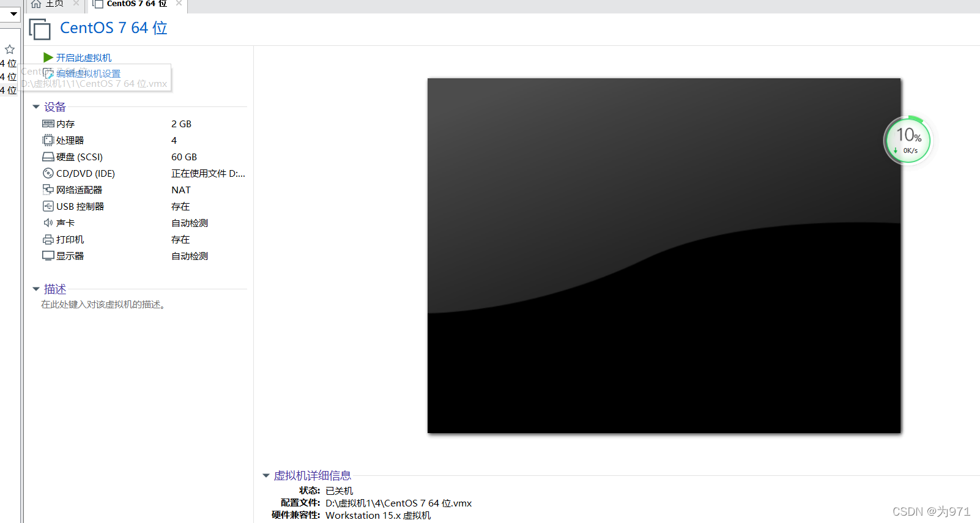Click the green play icon to power on VM
The height and width of the screenshot is (523, 980).
pyautogui.click(x=48, y=57)
